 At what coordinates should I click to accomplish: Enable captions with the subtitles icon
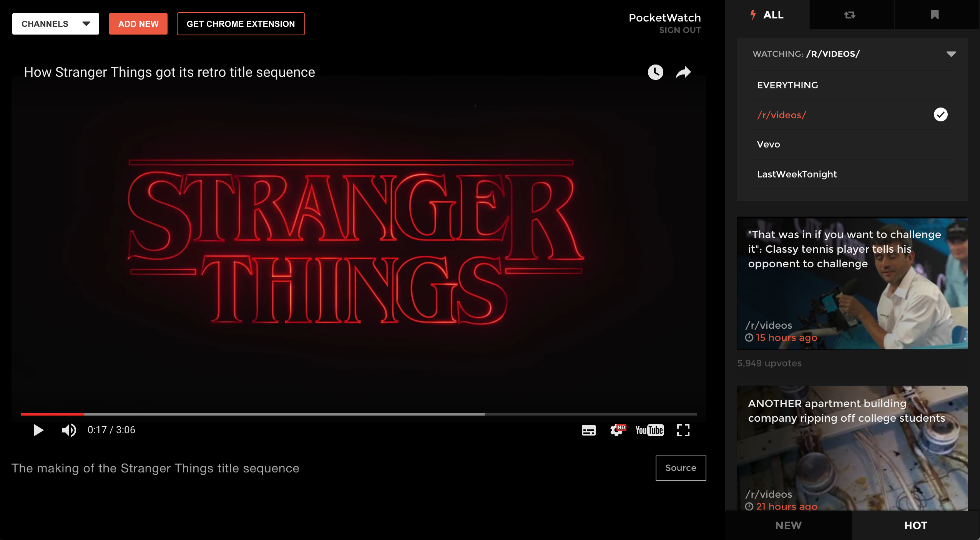point(588,430)
